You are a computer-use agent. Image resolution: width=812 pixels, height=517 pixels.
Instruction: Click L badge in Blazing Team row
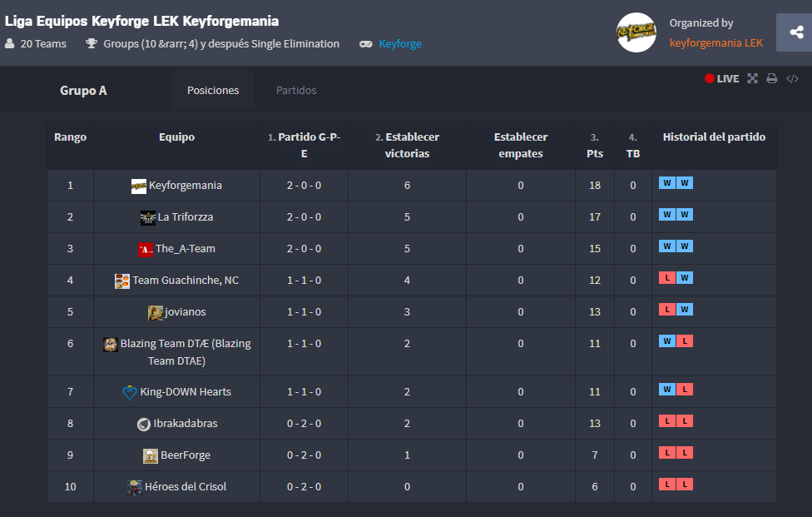[x=685, y=341]
